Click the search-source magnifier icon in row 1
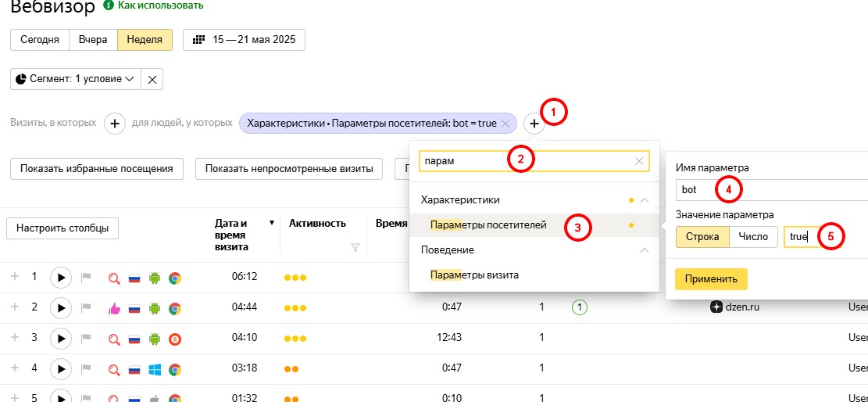 click(115, 278)
